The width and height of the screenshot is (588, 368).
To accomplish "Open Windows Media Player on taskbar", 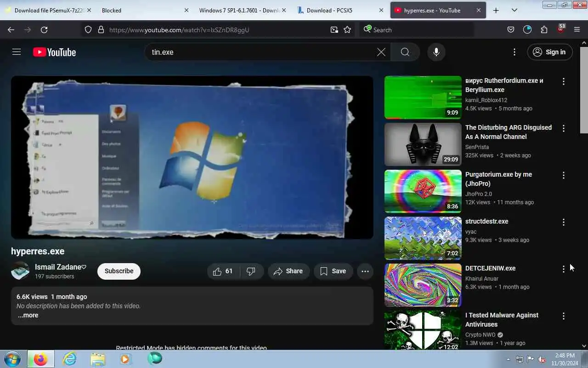I will [x=125, y=359].
